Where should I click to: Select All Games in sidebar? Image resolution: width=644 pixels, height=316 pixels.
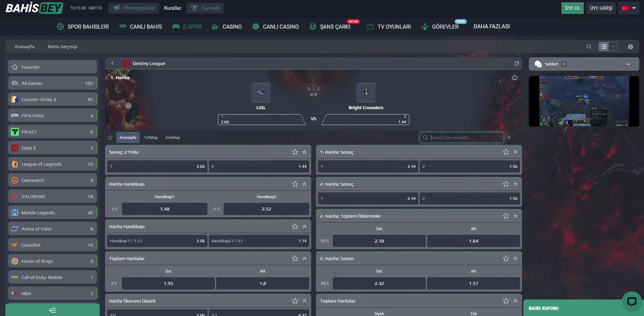coord(52,83)
